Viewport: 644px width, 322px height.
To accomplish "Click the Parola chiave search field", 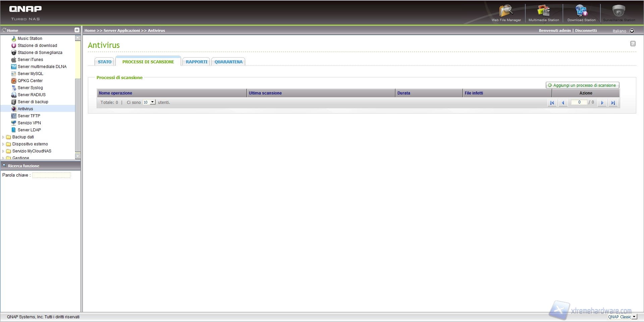I will click(51, 175).
